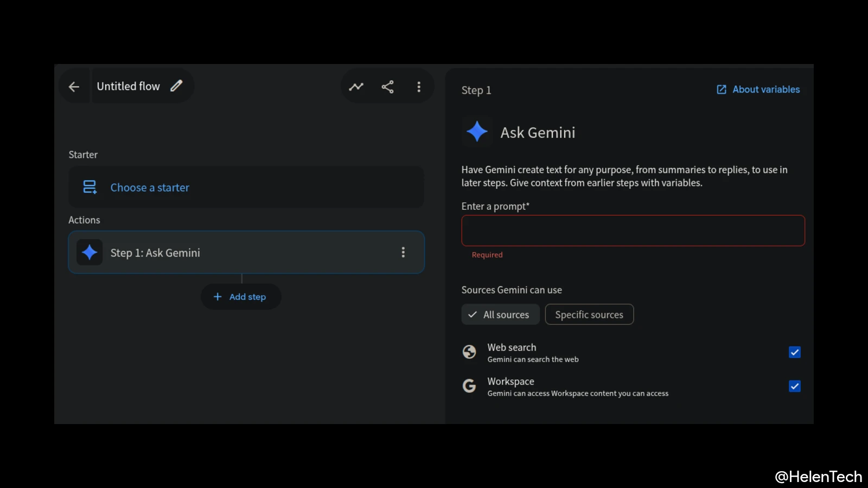Screen dimensions: 868x488
Task: Open the About variables link
Action: coord(758,89)
